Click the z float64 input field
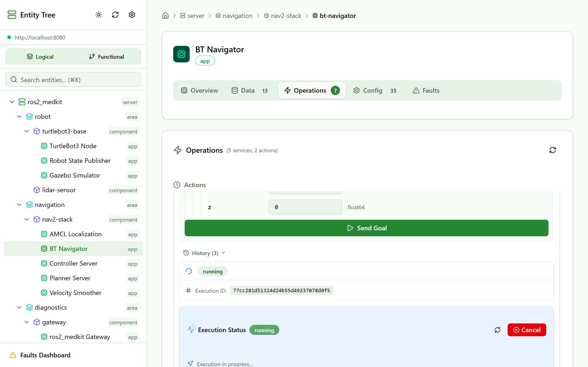The image size is (588, 367). (305, 207)
